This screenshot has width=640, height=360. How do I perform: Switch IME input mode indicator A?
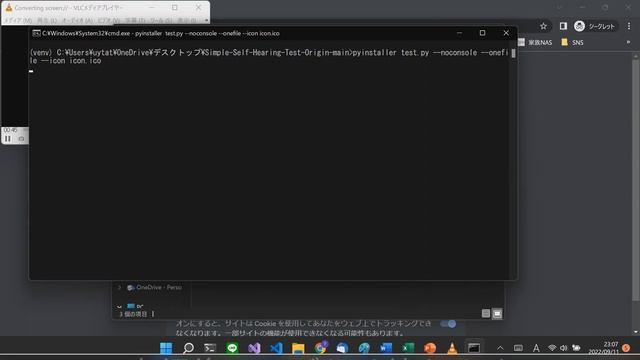tap(536, 348)
